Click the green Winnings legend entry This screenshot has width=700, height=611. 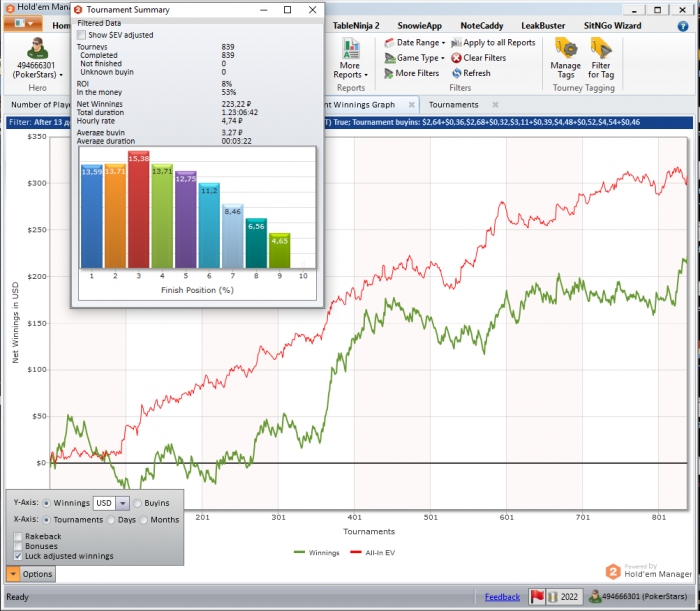click(x=317, y=553)
